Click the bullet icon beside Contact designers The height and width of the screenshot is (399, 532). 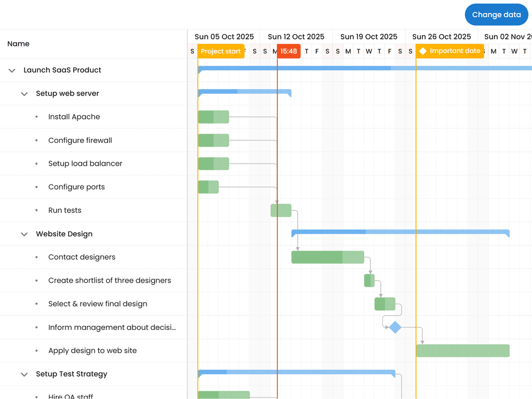pos(35,257)
